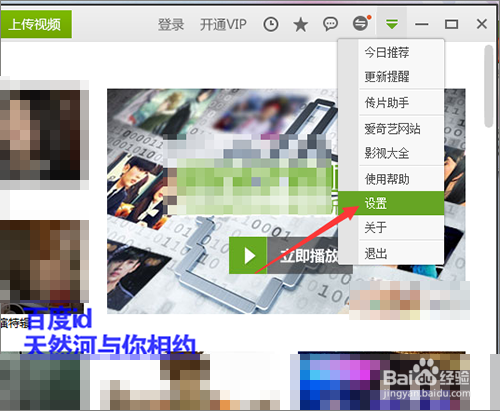Viewport: 500px width, 411px height.
Task: Click the green 上传视频 upload button
Action: pos(36,24)
